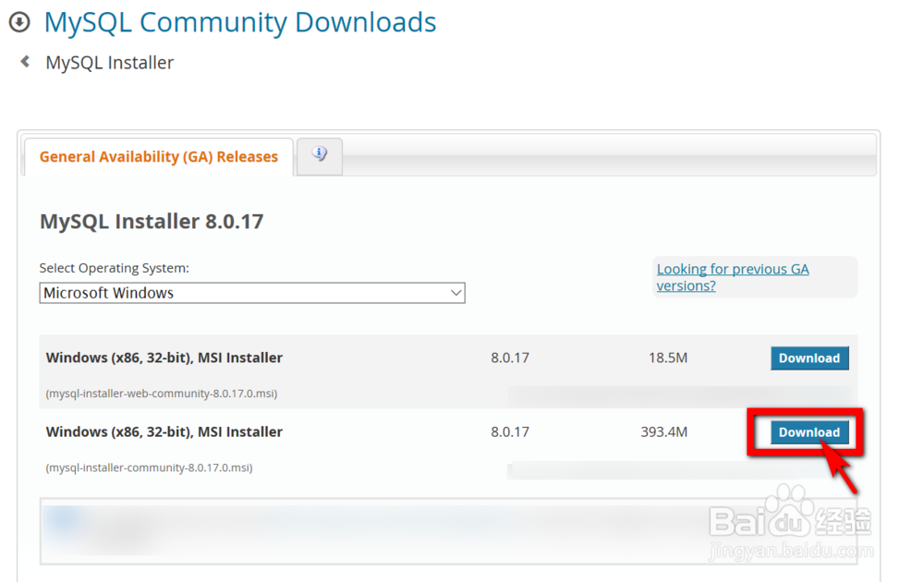
Task: Open the Select Operating System dropdown
Action: tap(252, 293)
